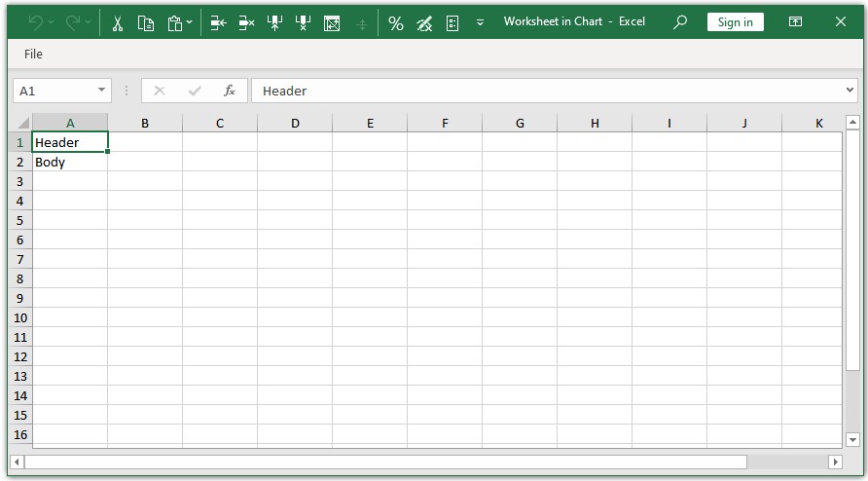Click the Ribbon Display Options icon

[x=795, y=21]
